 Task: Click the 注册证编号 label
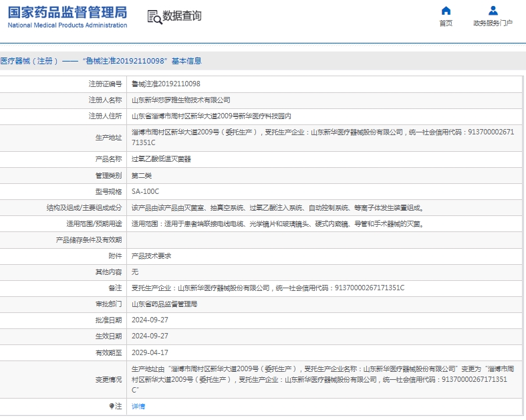point(105,84)
